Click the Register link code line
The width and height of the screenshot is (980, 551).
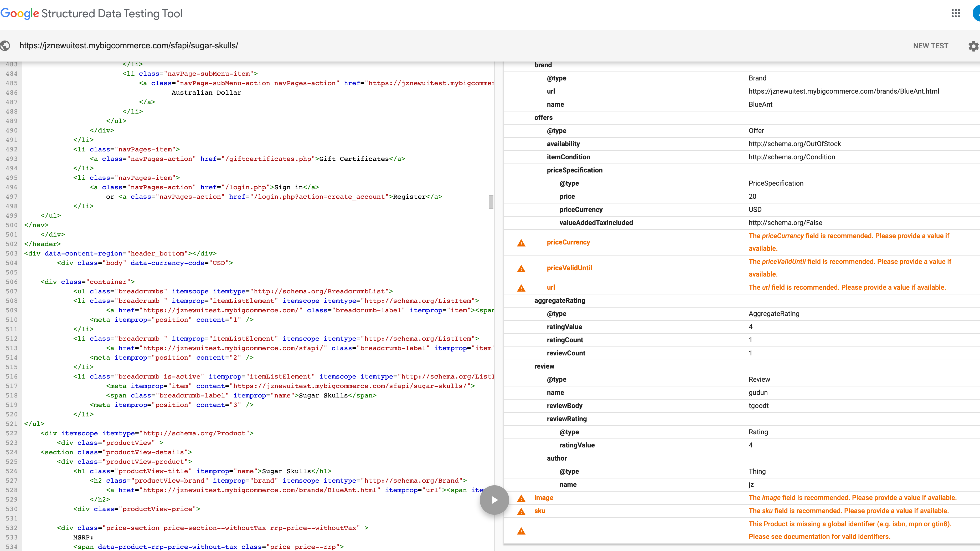pos(274,197)
